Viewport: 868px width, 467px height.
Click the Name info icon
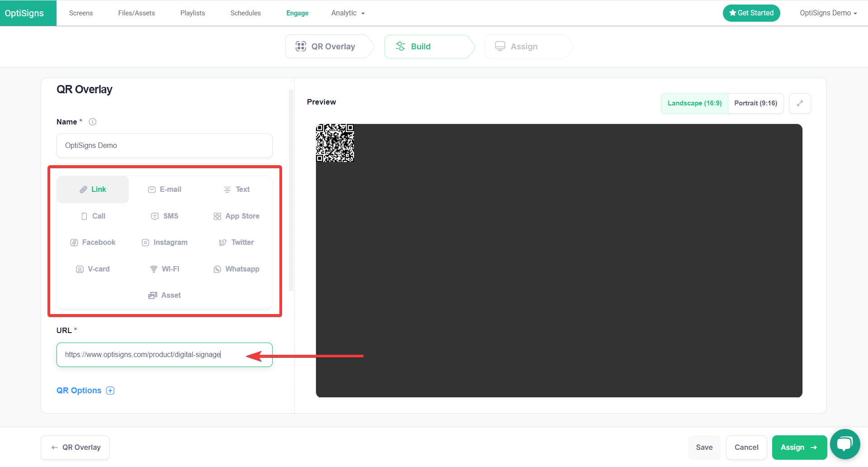point(93,122)
